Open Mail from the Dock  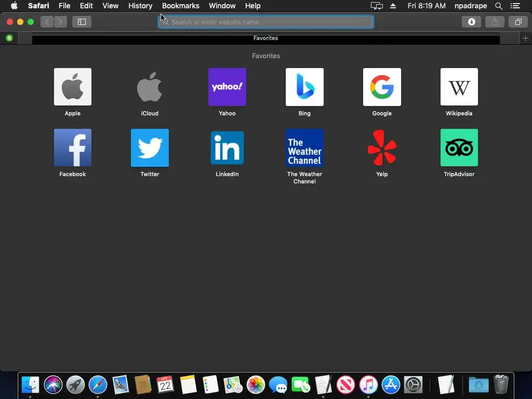pos(121,385)
